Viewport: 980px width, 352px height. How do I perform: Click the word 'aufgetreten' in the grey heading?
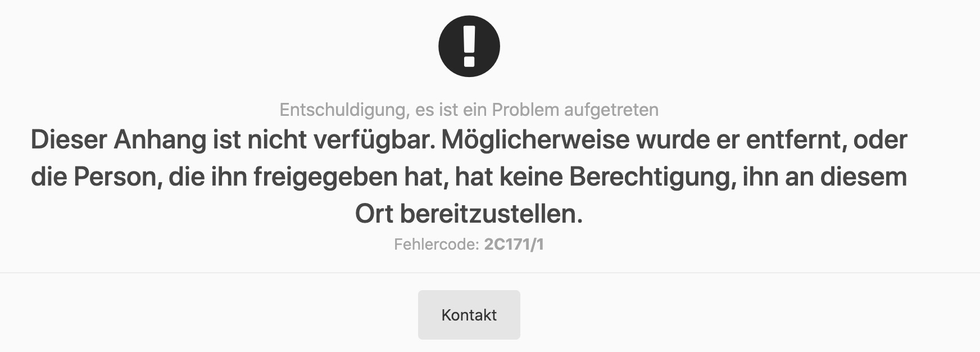click(x=611, y=110)
